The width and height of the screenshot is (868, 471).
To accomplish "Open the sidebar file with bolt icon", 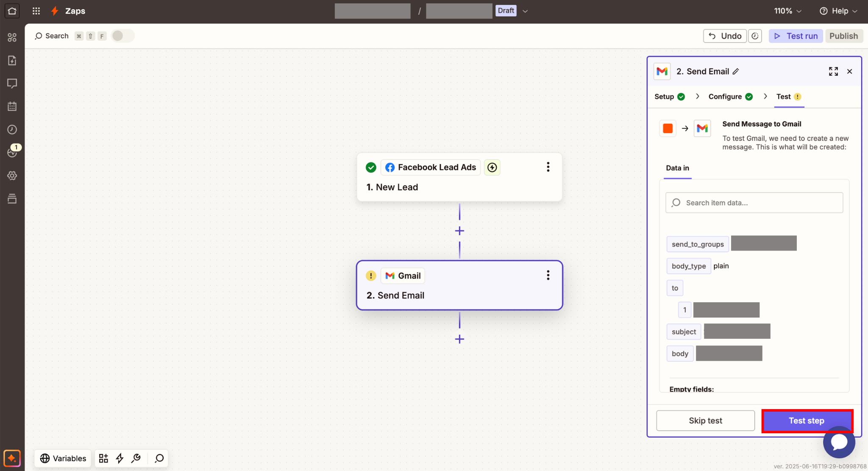I will point(12,61).
